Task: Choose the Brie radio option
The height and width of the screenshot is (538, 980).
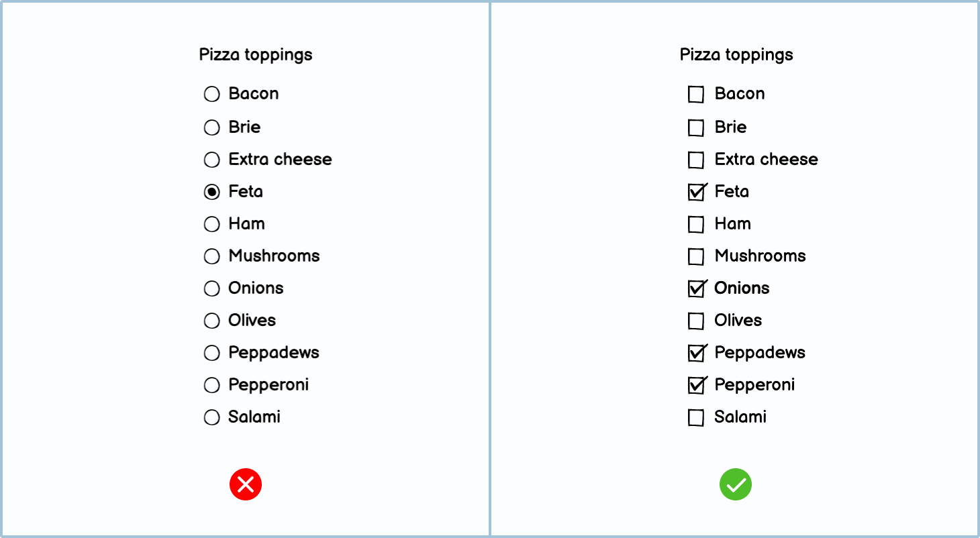Action: 212,127
